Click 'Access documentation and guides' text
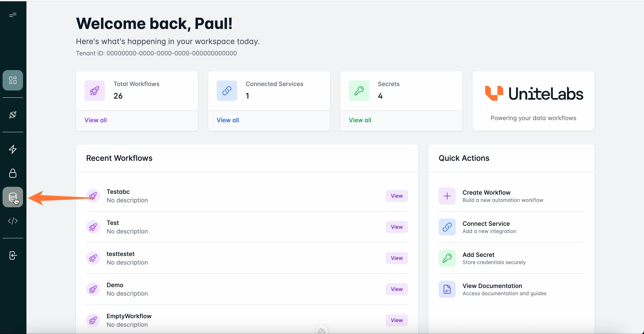 tap(504, 294)
